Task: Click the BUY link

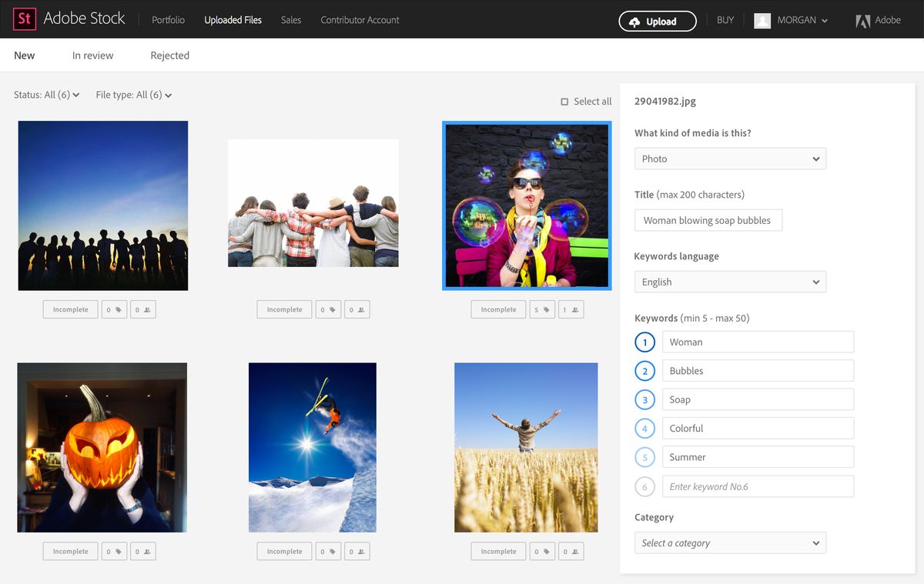Action: point(725,20)
